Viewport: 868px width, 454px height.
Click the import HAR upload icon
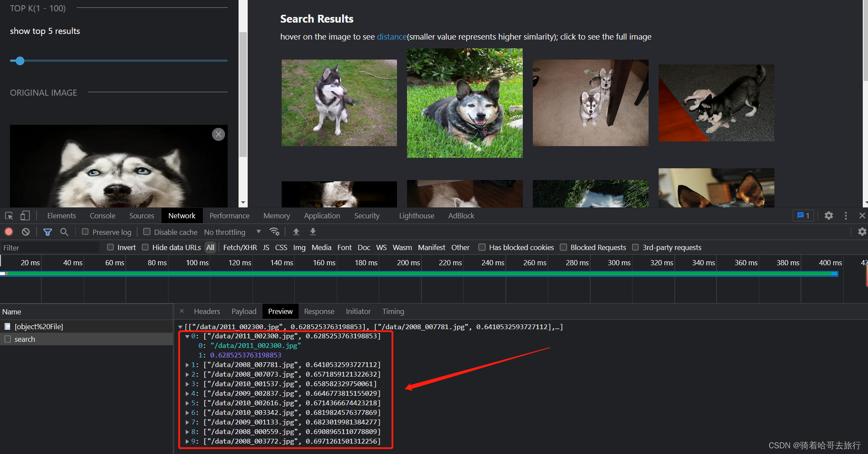click(x=296, y=232)
